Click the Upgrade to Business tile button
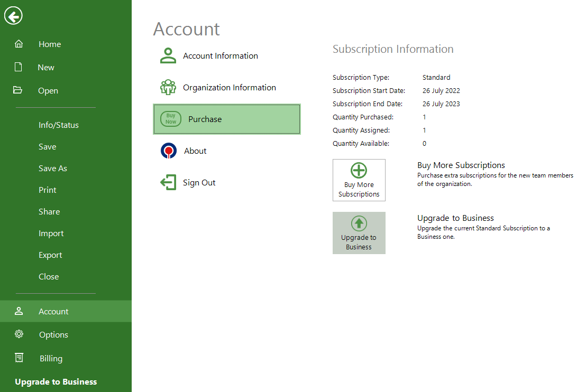The image size is (577, 392). pyautogui.click(x=359, y=233)
